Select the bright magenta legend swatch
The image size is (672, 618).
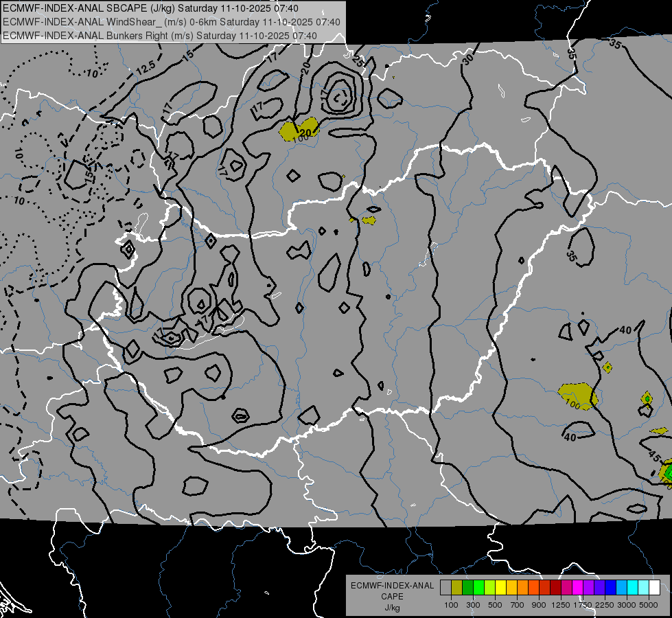(x=578, y=587)
